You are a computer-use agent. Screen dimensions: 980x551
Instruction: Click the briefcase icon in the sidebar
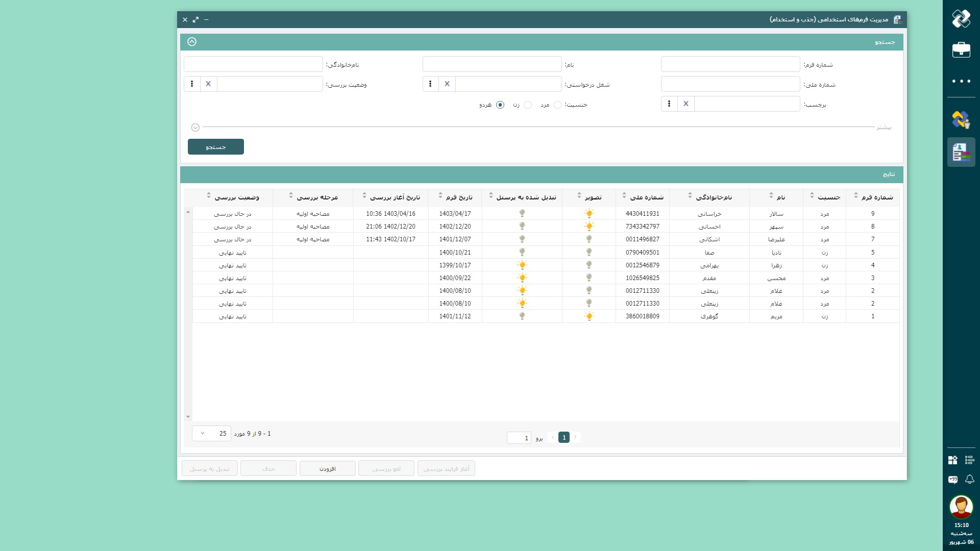961,49
